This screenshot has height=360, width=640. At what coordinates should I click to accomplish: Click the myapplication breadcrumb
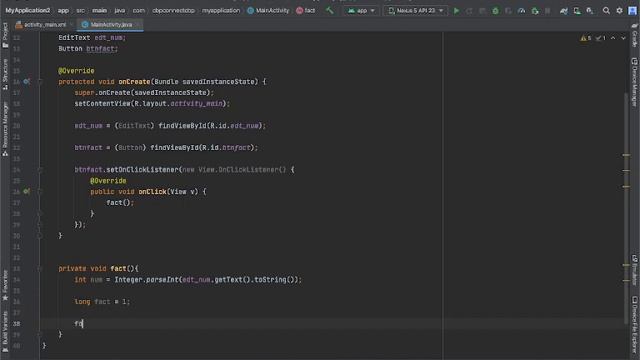click(x=221, y=11)
